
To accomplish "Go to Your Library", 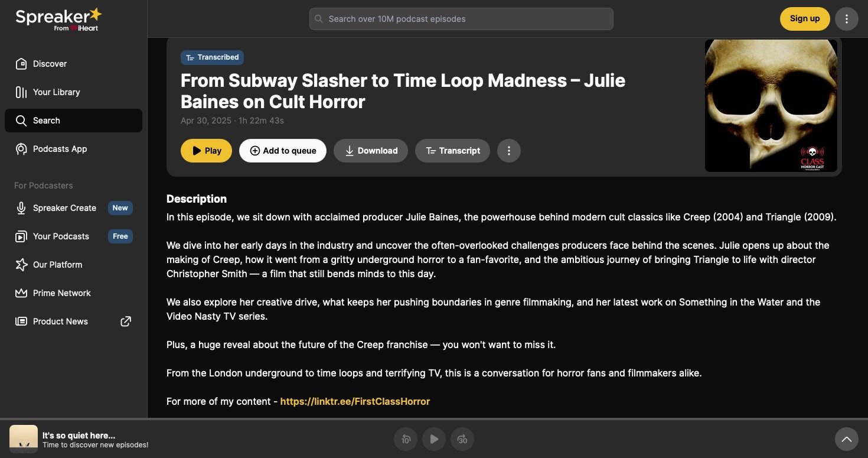I will pyautogui.click(x=73, y=92).
